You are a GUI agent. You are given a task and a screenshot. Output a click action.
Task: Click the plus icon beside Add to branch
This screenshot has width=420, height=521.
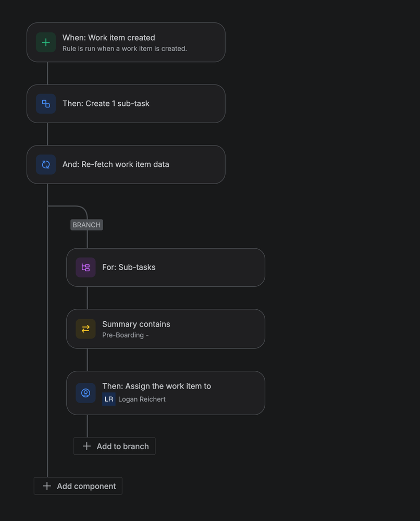[x=87, y=446]
